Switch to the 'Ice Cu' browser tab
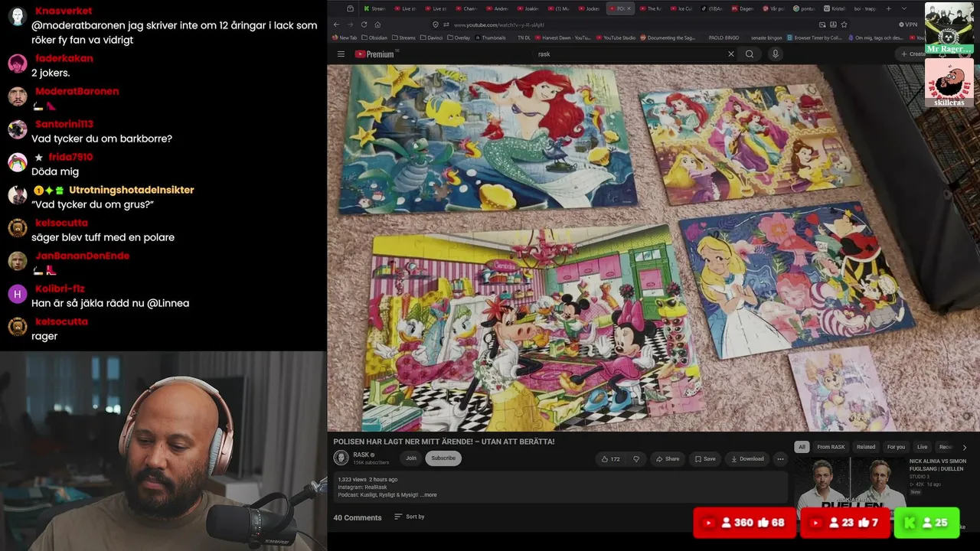 (x=681, y=8)
